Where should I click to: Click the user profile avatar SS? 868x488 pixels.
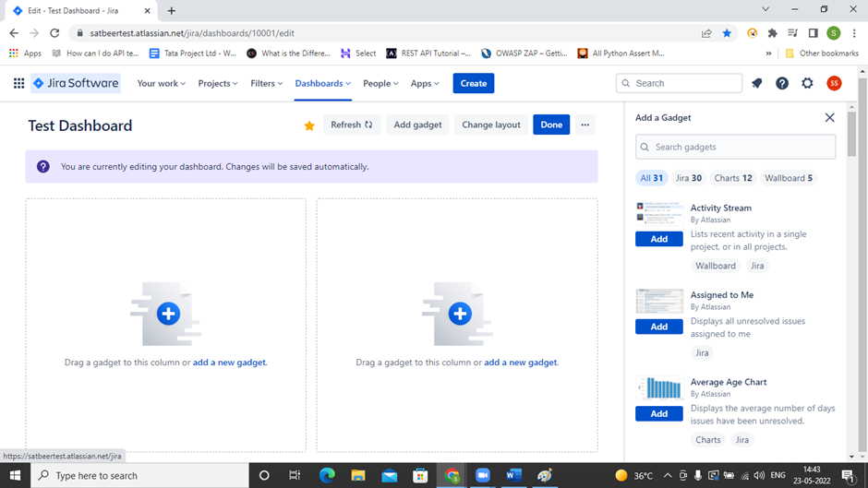coord(834,83)
